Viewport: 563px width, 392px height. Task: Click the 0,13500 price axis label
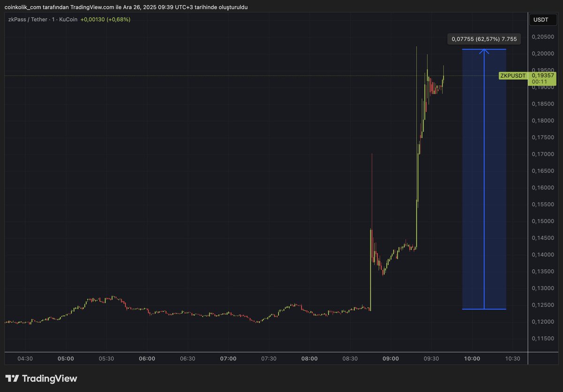coord(543,271)
